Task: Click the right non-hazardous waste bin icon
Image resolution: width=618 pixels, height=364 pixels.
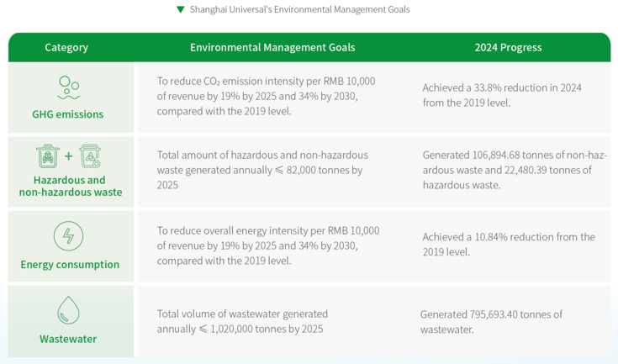Action: [90, 156]
